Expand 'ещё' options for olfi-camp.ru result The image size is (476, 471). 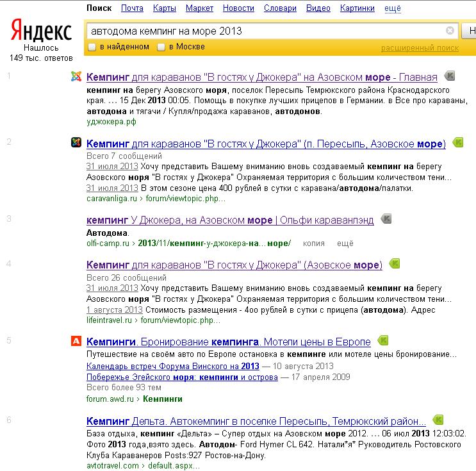345,244
